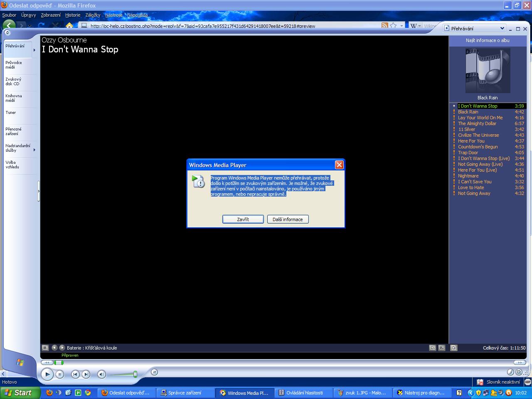Click the color chooser brush icon
Image resolution: width=532 pixels, height=399 pixels.
click(x=511, y=372)
